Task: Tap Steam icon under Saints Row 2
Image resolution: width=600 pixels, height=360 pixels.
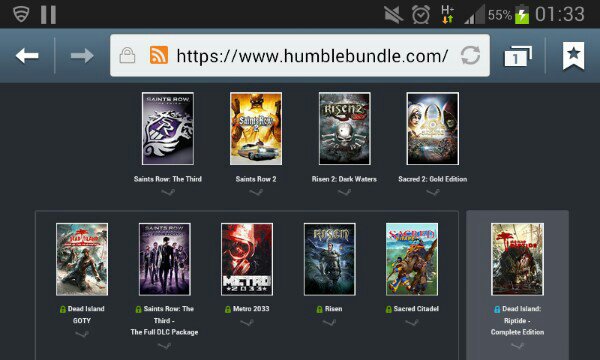Action: 256,192
